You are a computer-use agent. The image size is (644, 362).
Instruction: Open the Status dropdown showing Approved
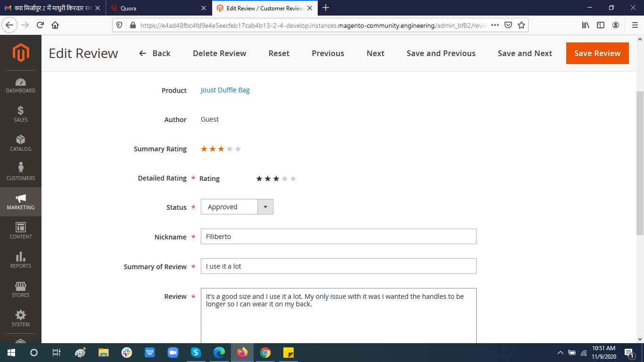point(265,206)
